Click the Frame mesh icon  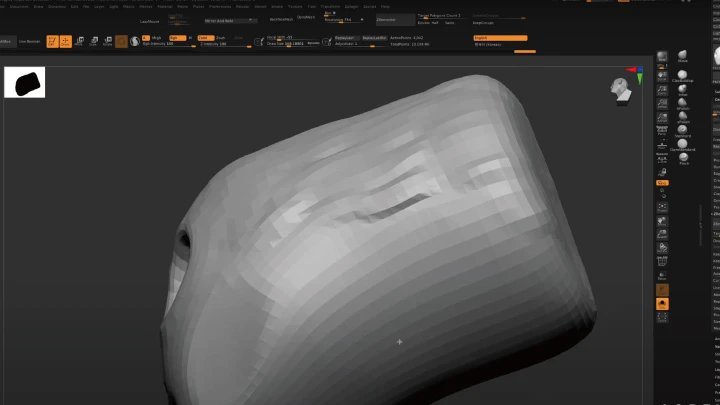662,207
